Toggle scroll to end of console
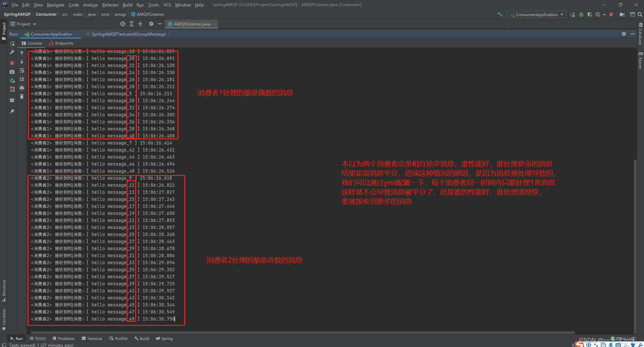644x347 pixels. tap(22, 79)
